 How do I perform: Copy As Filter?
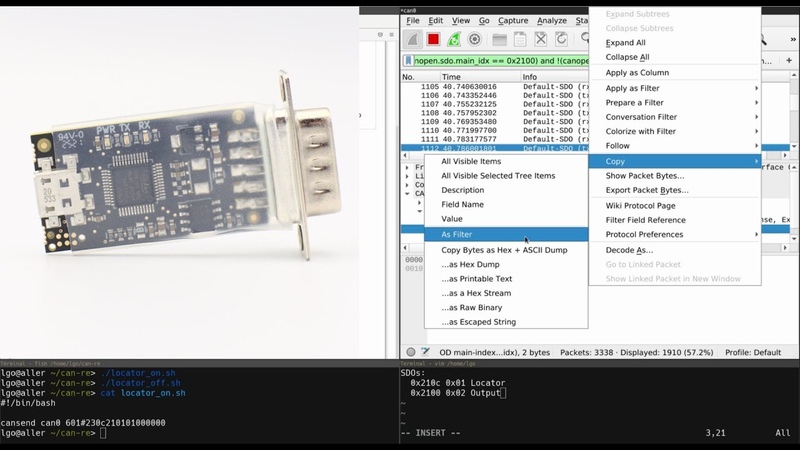[x=506, y=234]
